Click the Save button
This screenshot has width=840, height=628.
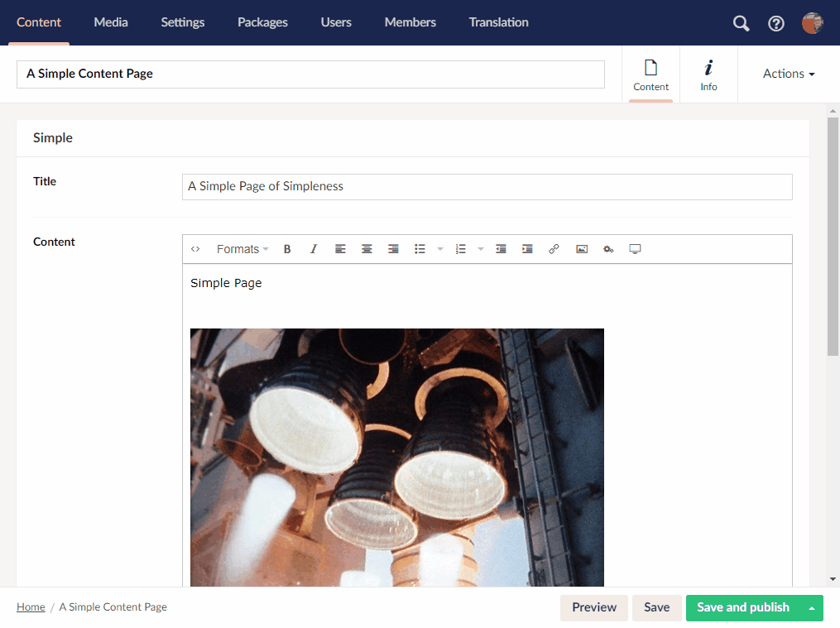(x=657, y=607)
